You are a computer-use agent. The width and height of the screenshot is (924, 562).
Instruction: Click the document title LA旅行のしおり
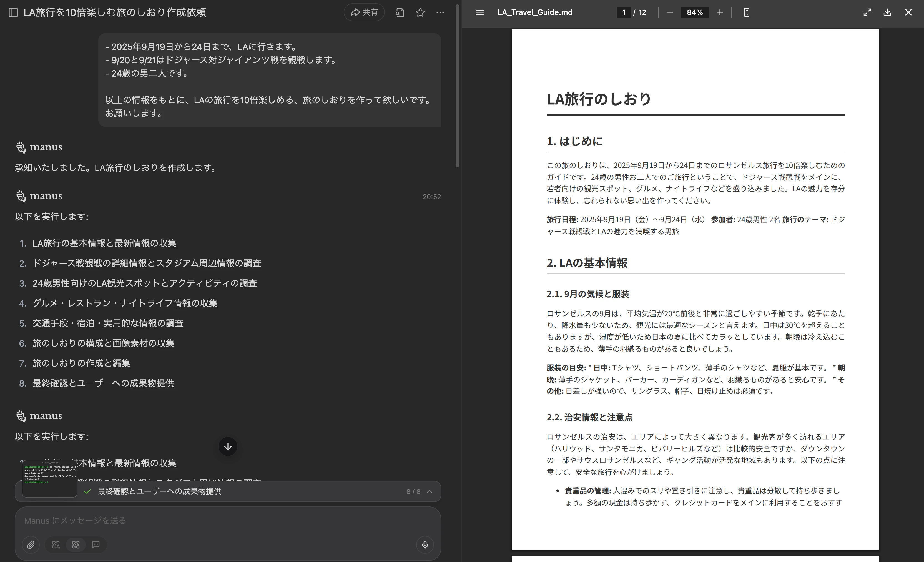(599, 99)
